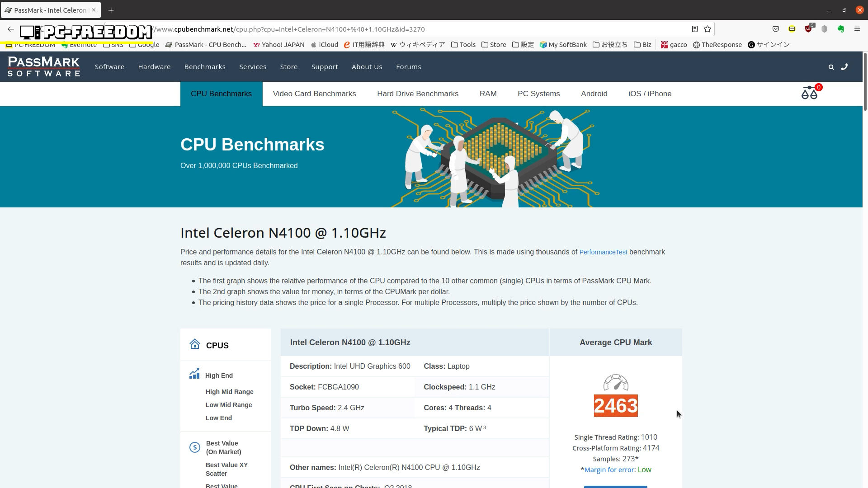
Task: Open the compare scales icon with badge
Action: pyautogui.click(x=809, y=93)
